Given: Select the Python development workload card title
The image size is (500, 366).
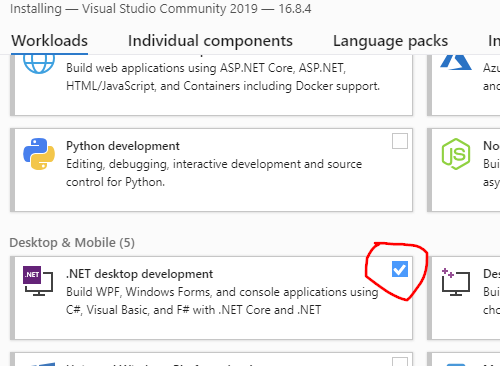Looking at the screenshot, I should pos(123,146).
